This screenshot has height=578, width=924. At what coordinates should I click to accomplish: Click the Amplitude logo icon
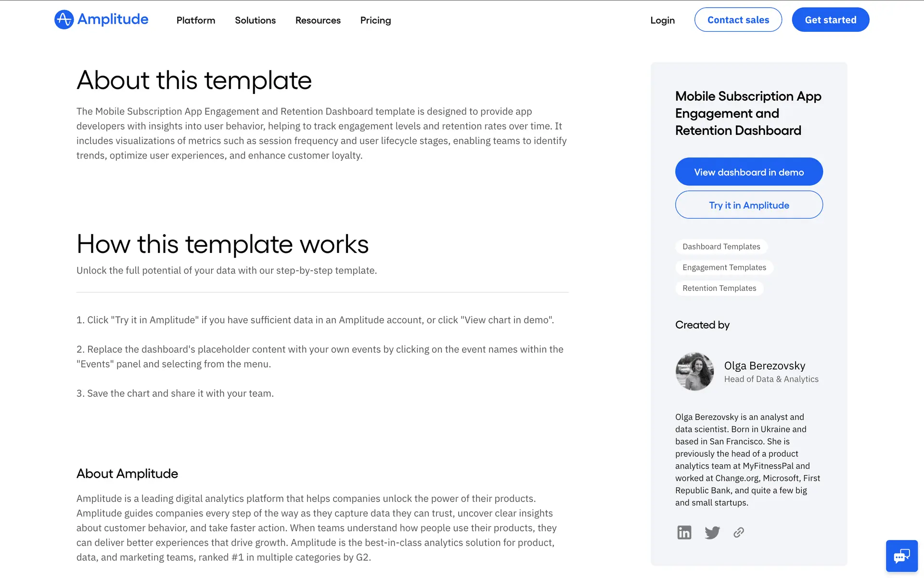pos(64,20)
